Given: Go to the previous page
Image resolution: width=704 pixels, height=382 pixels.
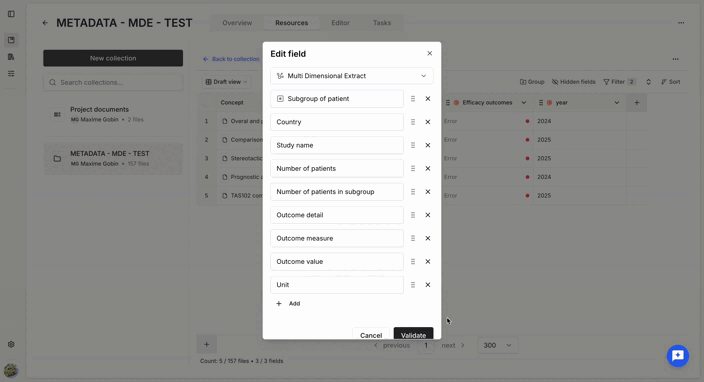Looking at the screenshot, I should [392, 345].
